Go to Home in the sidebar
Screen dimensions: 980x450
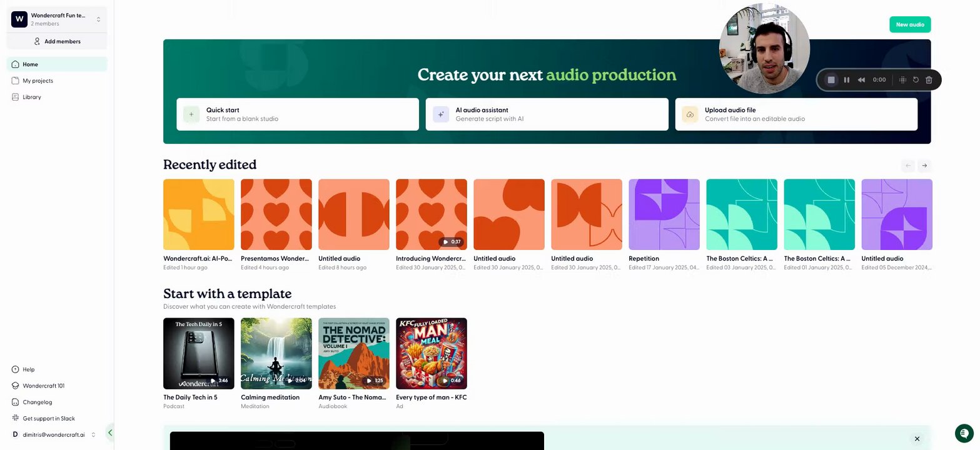click(57, 64)
